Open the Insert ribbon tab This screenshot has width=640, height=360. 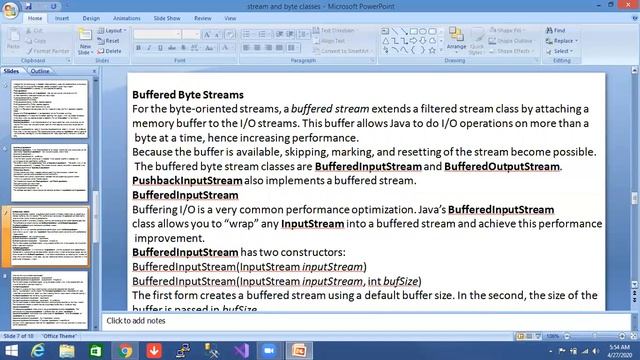click(x=62, y=18)
